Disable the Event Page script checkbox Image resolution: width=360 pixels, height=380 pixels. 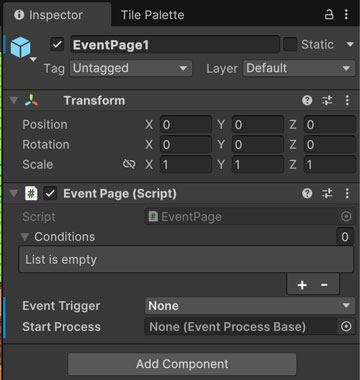point(50,194)
